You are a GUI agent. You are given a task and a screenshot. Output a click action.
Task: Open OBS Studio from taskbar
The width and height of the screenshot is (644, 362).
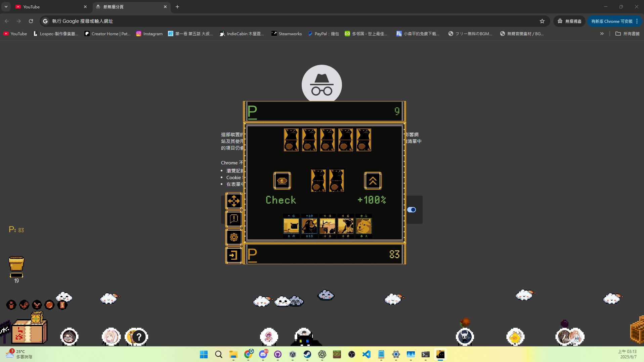point(352,354)
